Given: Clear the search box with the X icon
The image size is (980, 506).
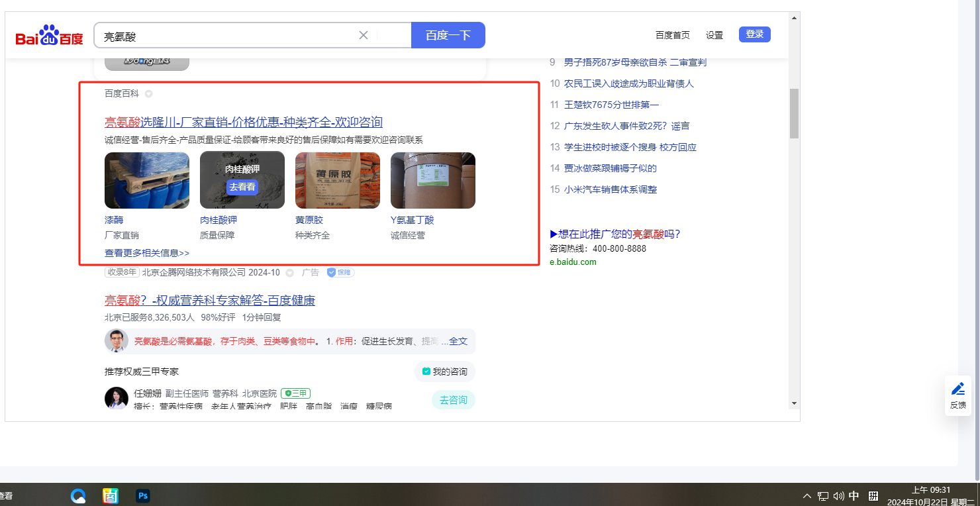Looking at the screenshot, I should point(364,35).
